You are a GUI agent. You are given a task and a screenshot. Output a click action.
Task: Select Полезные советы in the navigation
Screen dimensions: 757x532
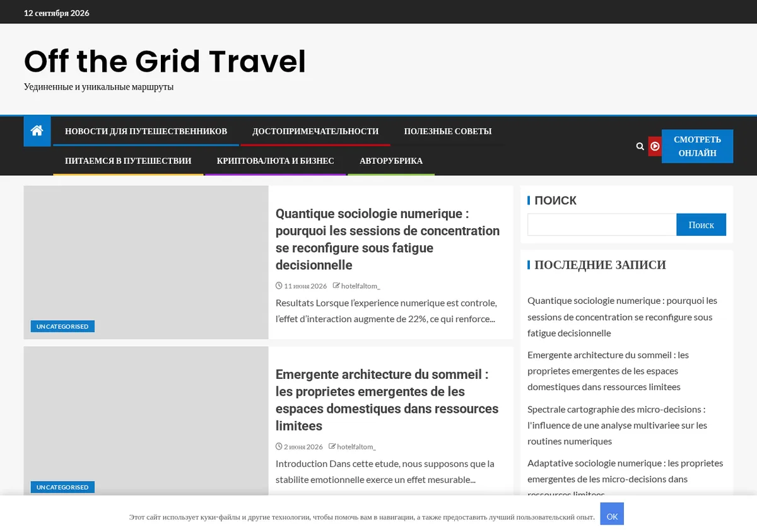(448, 131)
